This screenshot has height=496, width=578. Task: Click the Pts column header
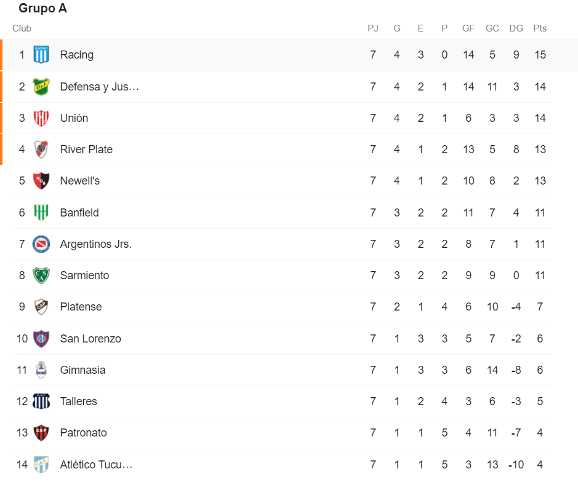pyautogui.click(x=540, y=28)
